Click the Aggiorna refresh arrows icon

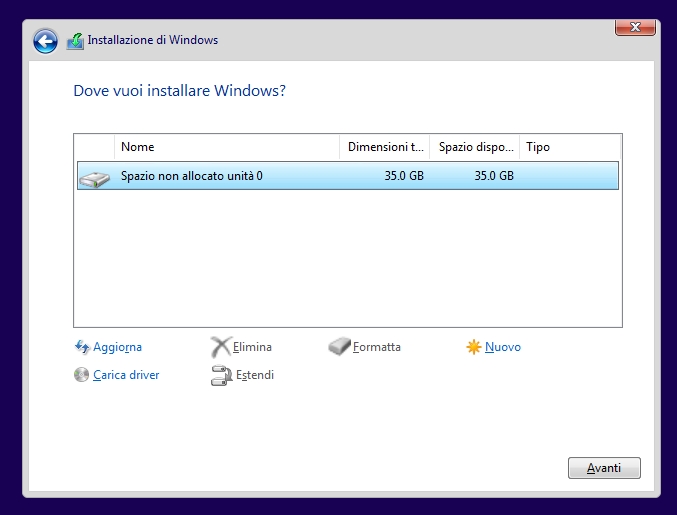pyautogui.click(x=82, y=347)
